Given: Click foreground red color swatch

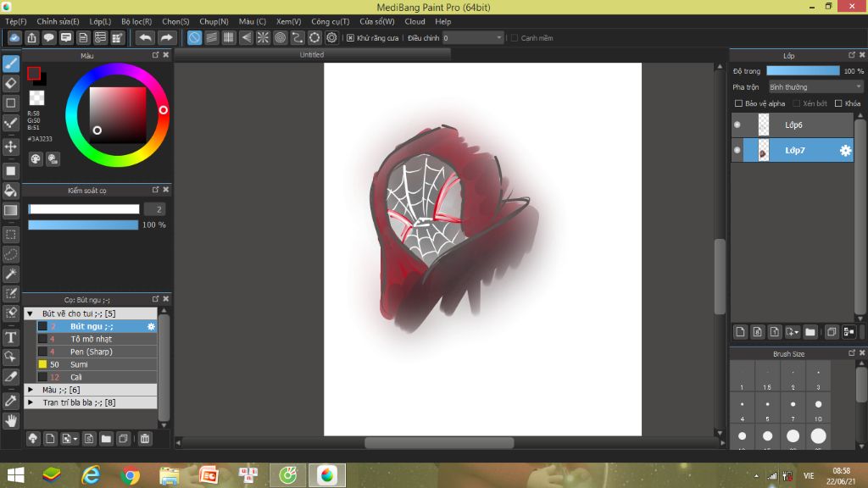Looking at the screenshot, I should [x=34, y=73].
